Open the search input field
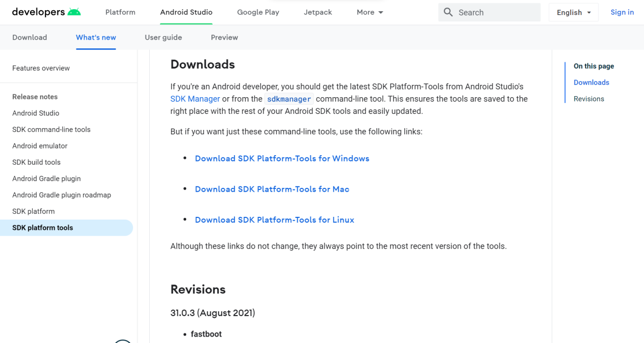 click(x=488, y=12)
